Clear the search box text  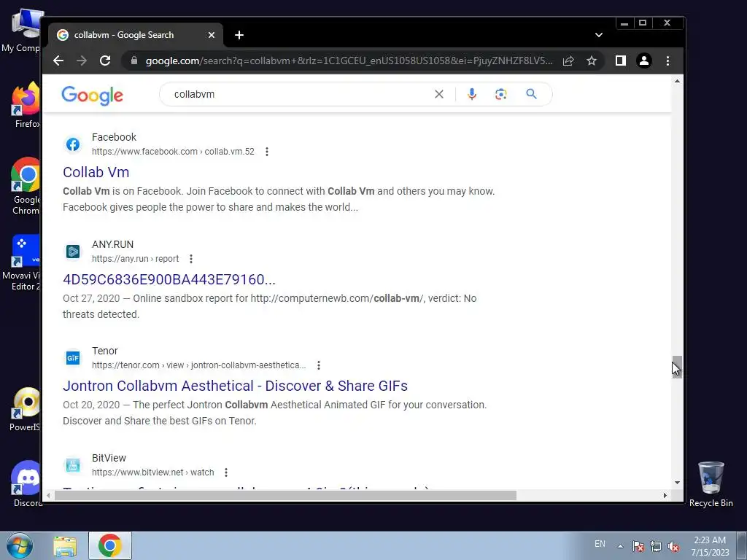point(438,94)
